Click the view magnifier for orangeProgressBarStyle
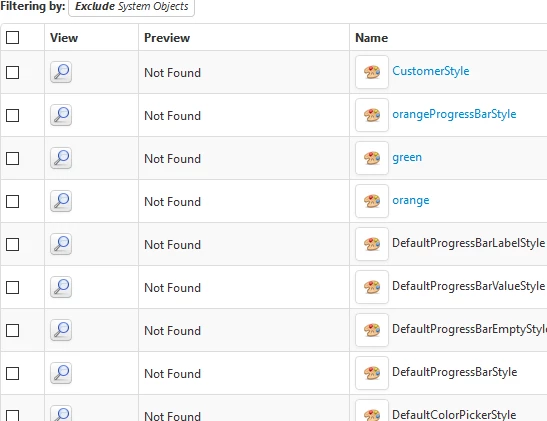547x421 pixels. 61,115
